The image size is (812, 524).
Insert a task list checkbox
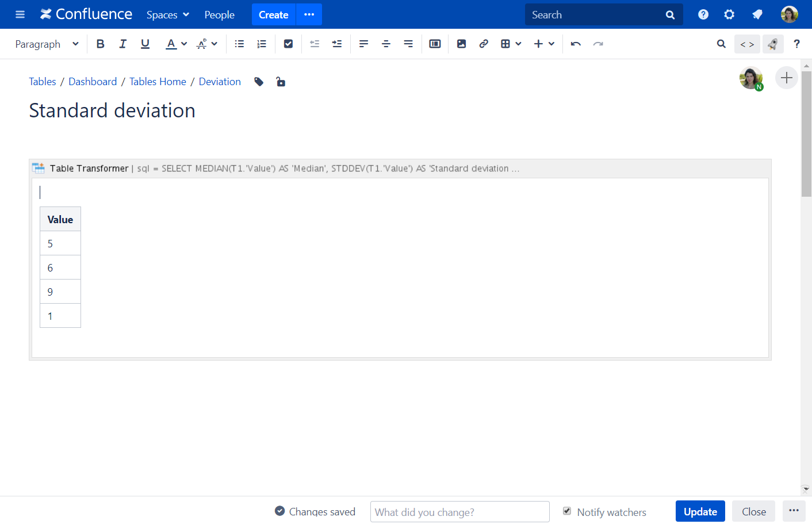[x=288, y=44]
